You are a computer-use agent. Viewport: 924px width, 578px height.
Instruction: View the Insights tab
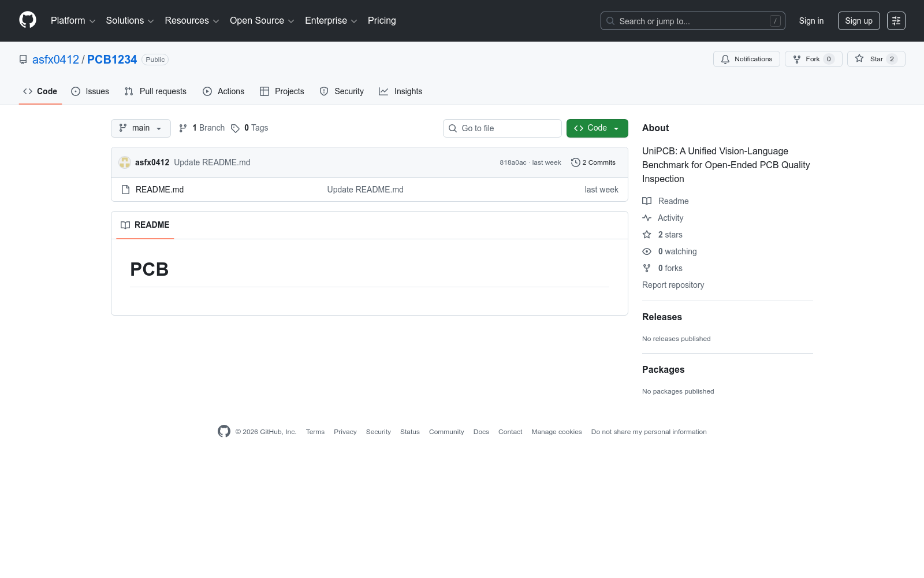(401, 91)
